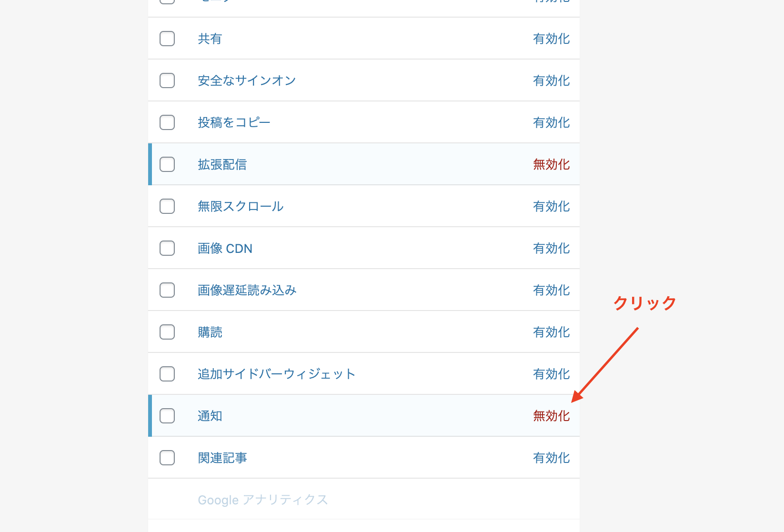Enable 関連記事 via its 有効化 link
The width and height of the screenshot is (784, 532).
pyautogui.click(x=551, y=458)
